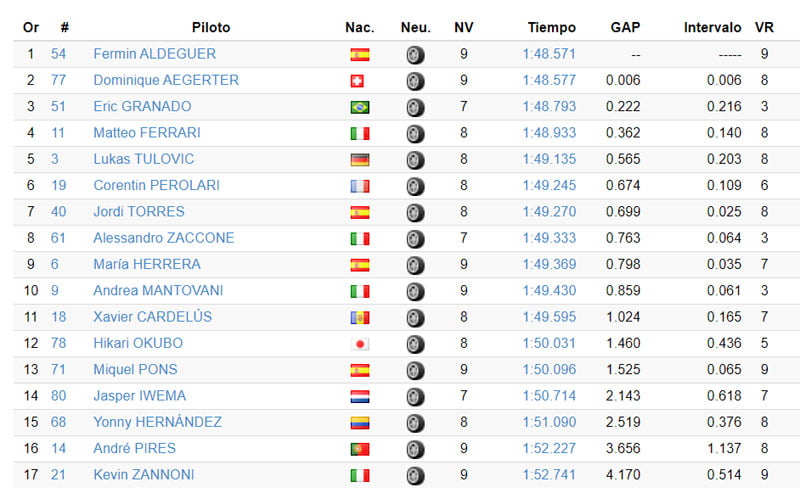Sort by the Tiempo column header
800x504 pixels.
[552, 28]
